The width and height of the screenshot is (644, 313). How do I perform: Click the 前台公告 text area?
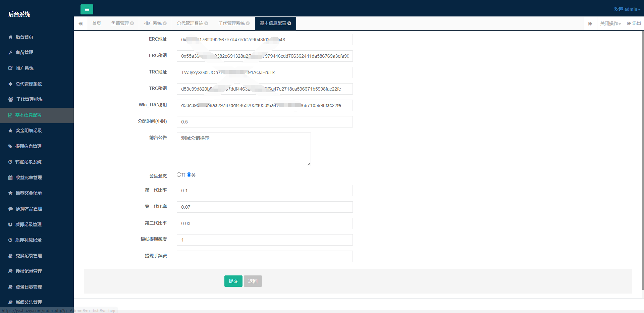(x=244, y=149)
